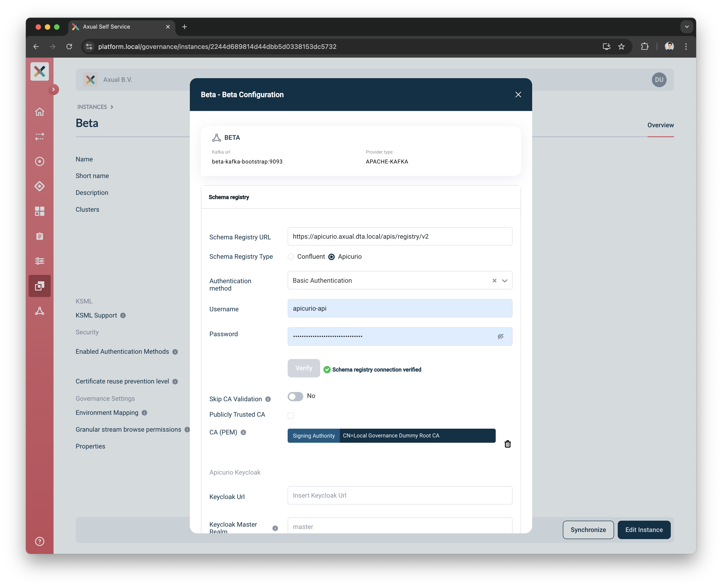Open browser extensions puzzle icon
The image size is (722, 588).
[645, 46]
